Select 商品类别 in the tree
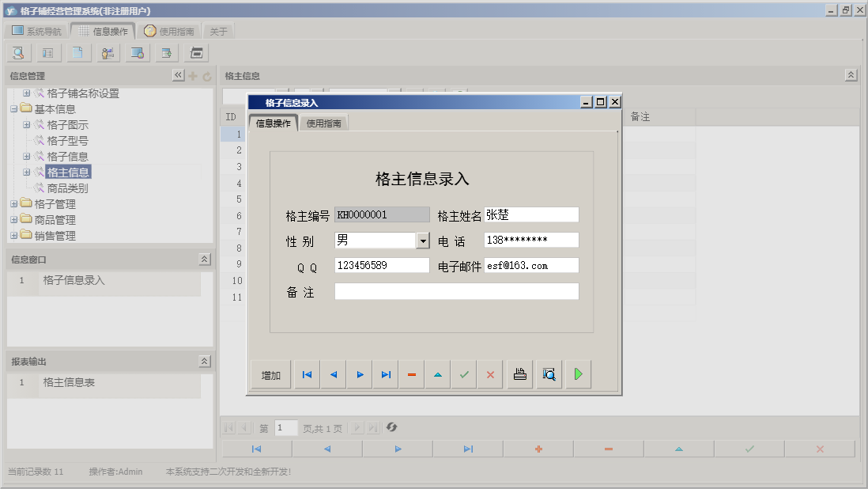868x489 pixels. pyautogui.click(x=67, y=188)
